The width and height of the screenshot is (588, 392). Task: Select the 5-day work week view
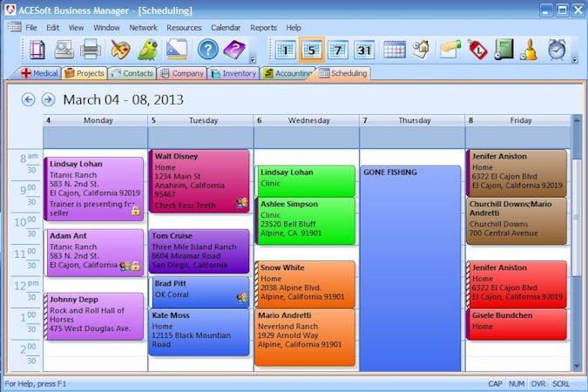[x=312, y=50]
